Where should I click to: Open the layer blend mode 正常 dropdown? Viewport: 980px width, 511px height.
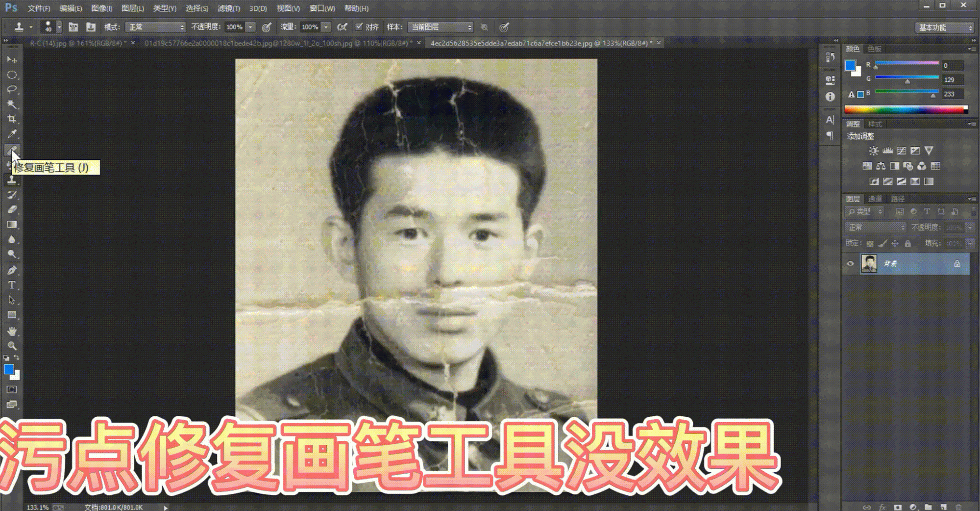tap(876, 228)
